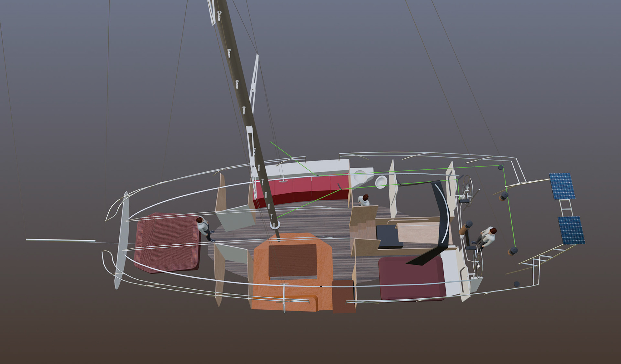The width and height of the screenshot is (621, 364).
Task: Select the white toilet bowl
Action: click(381, 182)
